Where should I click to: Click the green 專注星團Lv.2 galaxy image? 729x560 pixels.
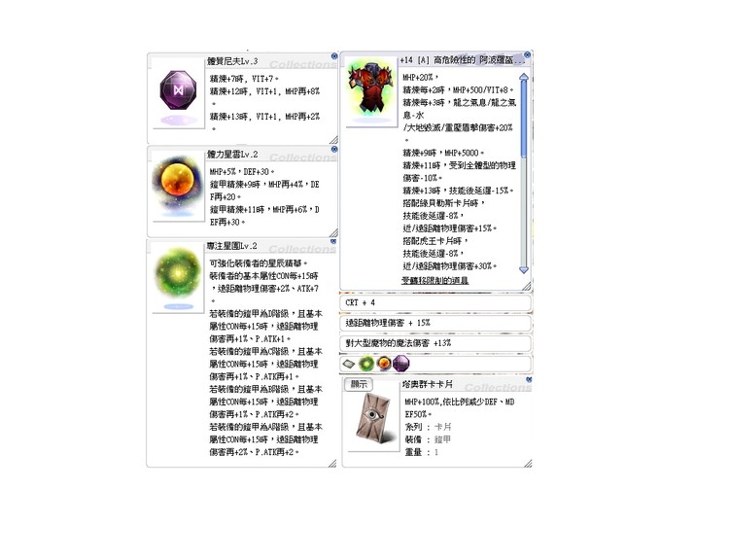click(178, 272)
